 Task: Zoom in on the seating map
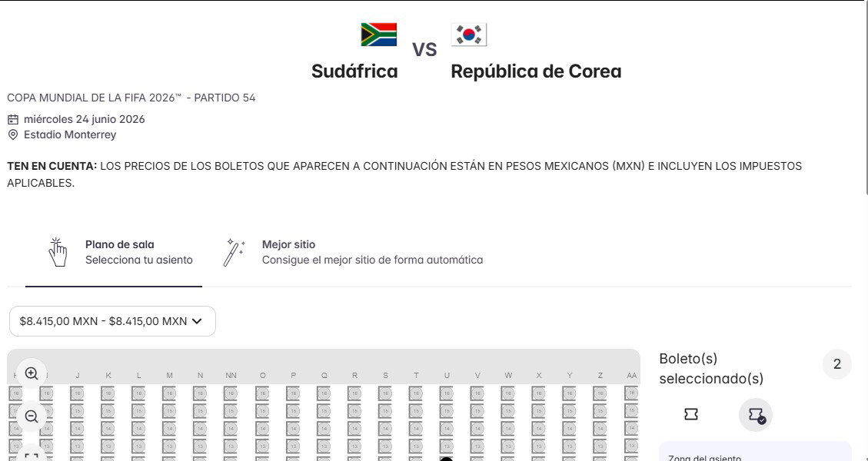(32, 373)
